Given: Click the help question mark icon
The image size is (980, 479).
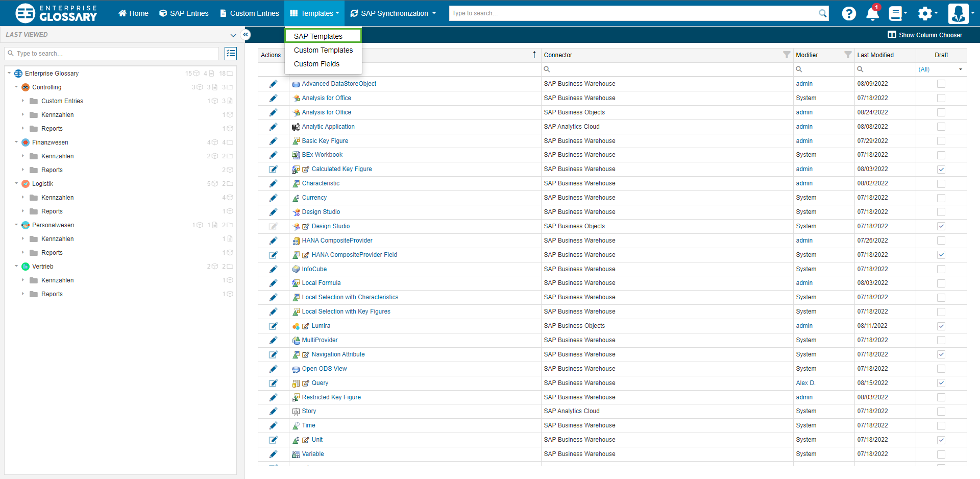Looking at the screenshot, I should (x=849, y=14).
